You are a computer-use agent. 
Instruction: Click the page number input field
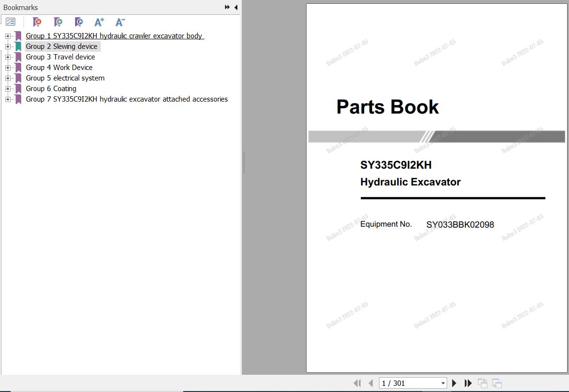[409, 383]
